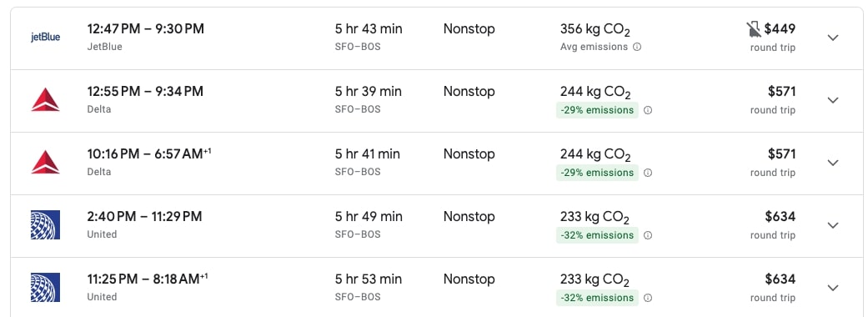
Task: Click the United logo on 11:25 PM flight
Action: [45, 288]
